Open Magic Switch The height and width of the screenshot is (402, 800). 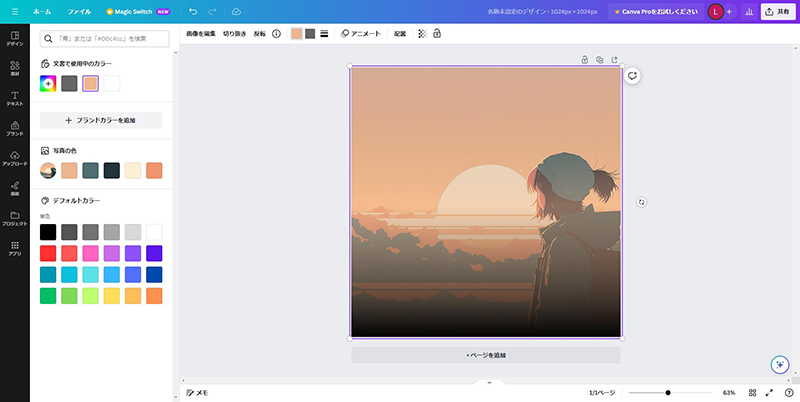[x=138, y=12]
